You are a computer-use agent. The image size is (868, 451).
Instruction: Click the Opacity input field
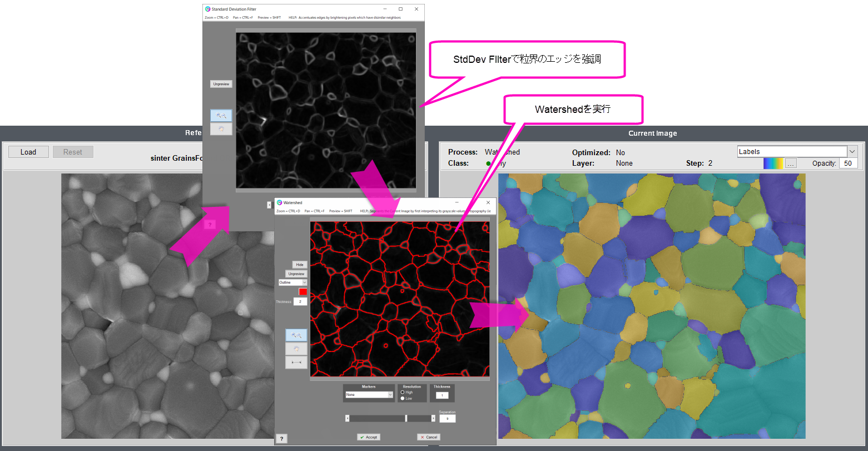[x=848, y=163]
